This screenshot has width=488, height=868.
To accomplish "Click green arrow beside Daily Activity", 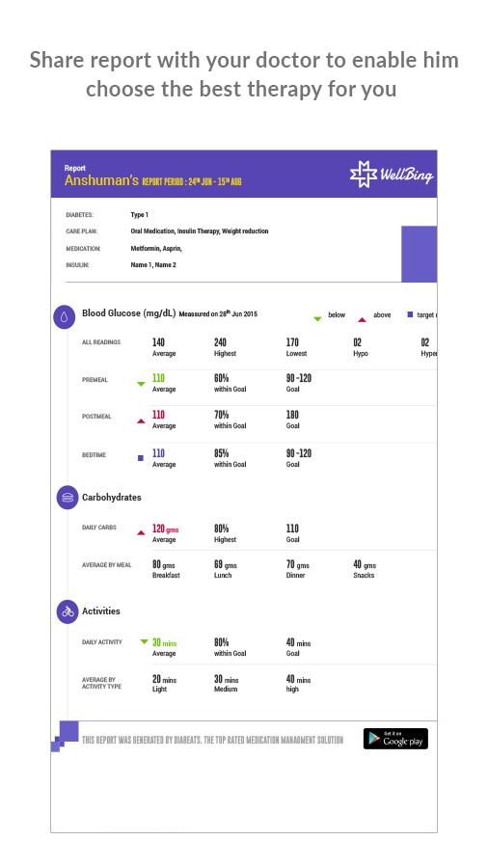I will click(x=145, y=641).
